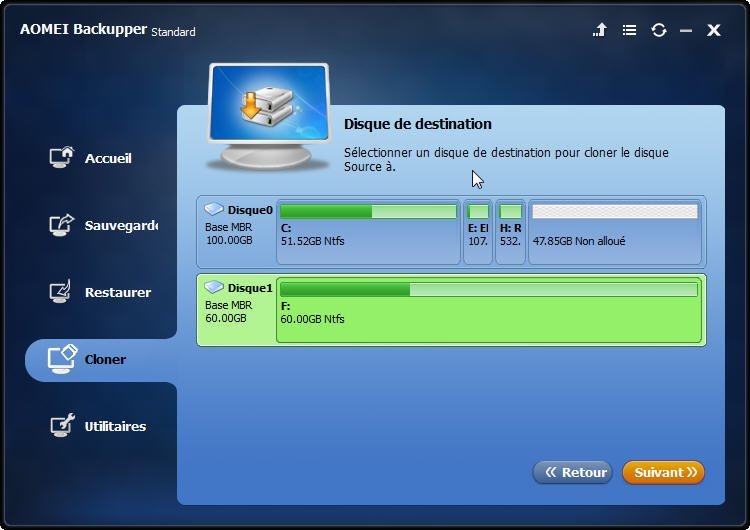Click the Accueil home monitor icon
This screenshot has width=750, height=530.
coord(61,157)
